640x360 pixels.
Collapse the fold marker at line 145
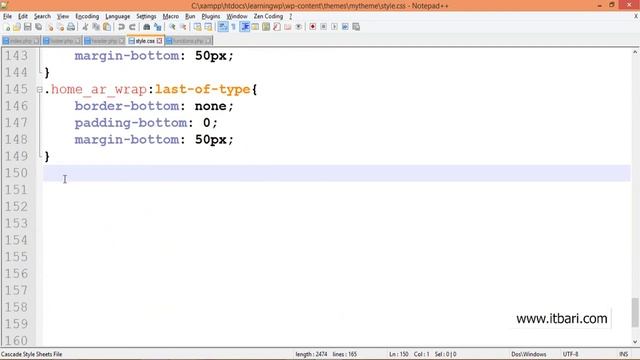40,89
